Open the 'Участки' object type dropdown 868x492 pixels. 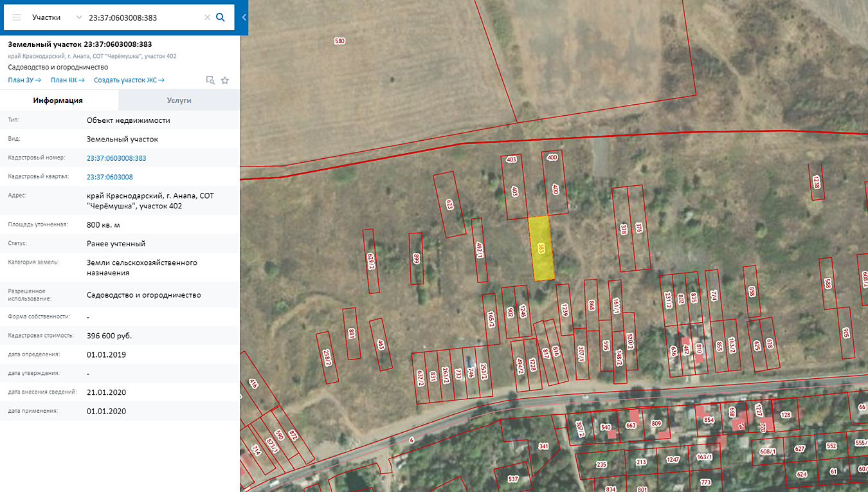point(57,17)
